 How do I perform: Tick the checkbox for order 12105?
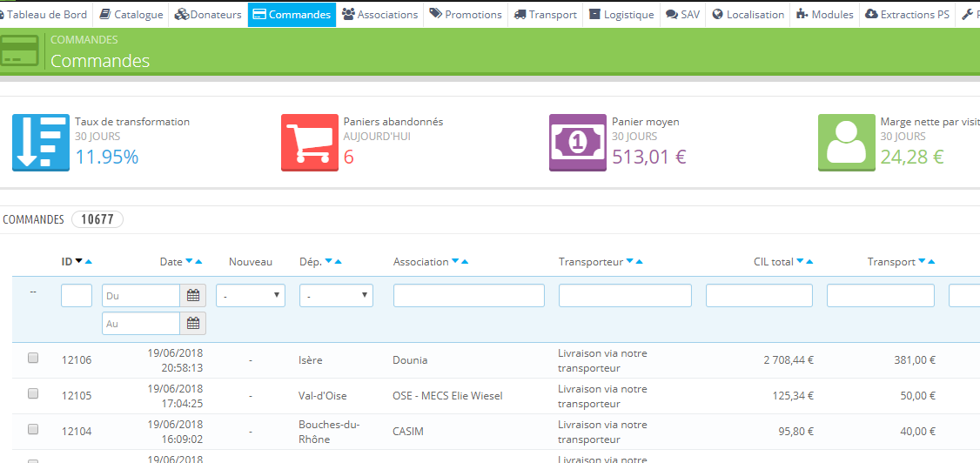point(33,393)
